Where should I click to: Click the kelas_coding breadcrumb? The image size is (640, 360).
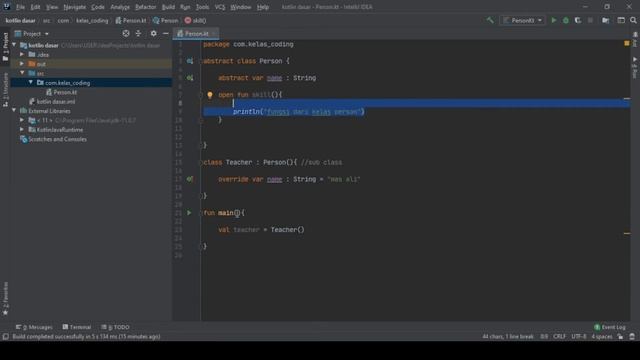click(x=92, y=20)
